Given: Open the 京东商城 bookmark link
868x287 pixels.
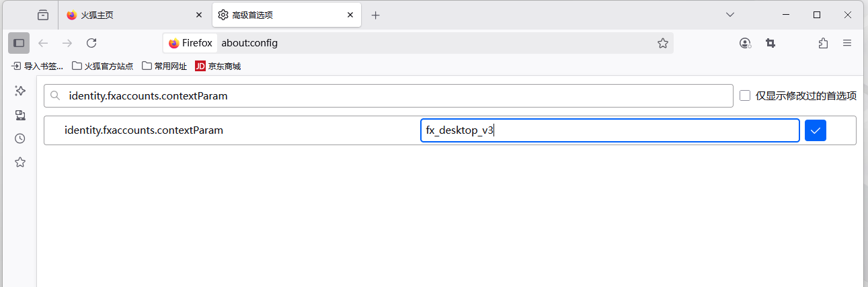Looking at the screenshot, I should point(217,66).
